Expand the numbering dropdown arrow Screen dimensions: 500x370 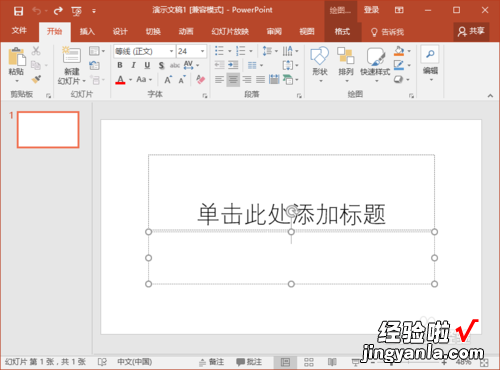[251, 51]
